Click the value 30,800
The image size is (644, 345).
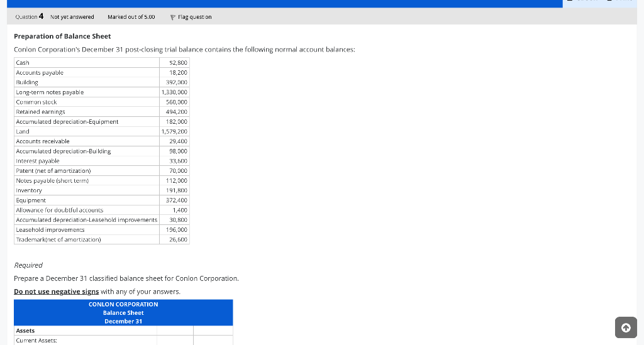pos(178,221)
